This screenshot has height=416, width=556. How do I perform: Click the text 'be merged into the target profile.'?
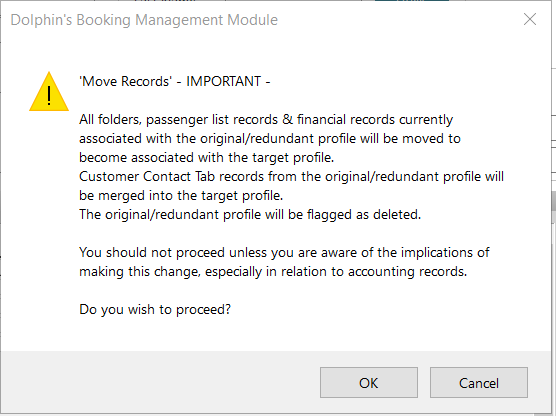(x=181, y=195)
